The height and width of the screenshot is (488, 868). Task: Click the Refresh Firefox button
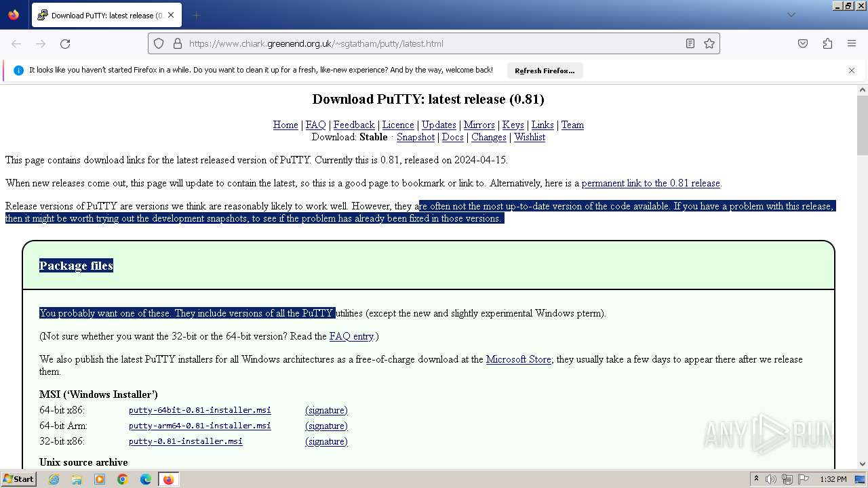click(545, 70)
